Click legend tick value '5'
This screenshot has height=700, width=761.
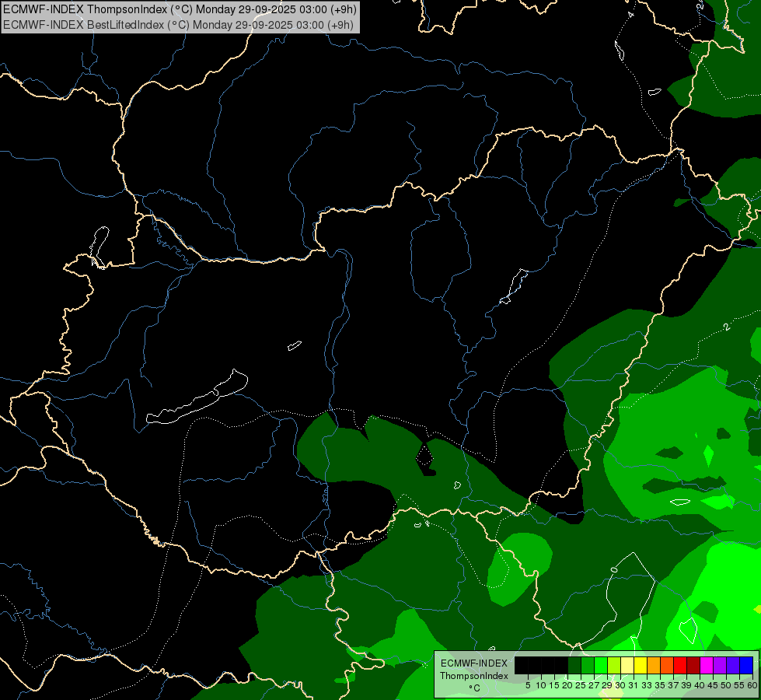click(x=528, y=685)
